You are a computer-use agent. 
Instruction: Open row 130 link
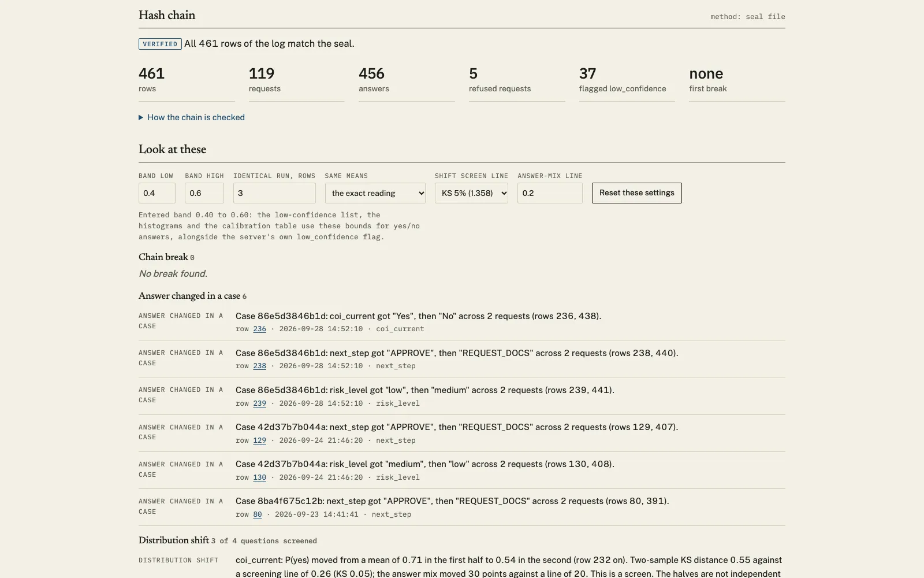tap(259, 477)
